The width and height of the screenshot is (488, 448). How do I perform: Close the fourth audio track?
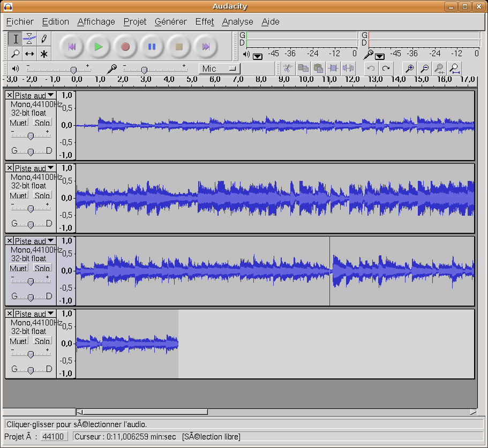[10, 313]
